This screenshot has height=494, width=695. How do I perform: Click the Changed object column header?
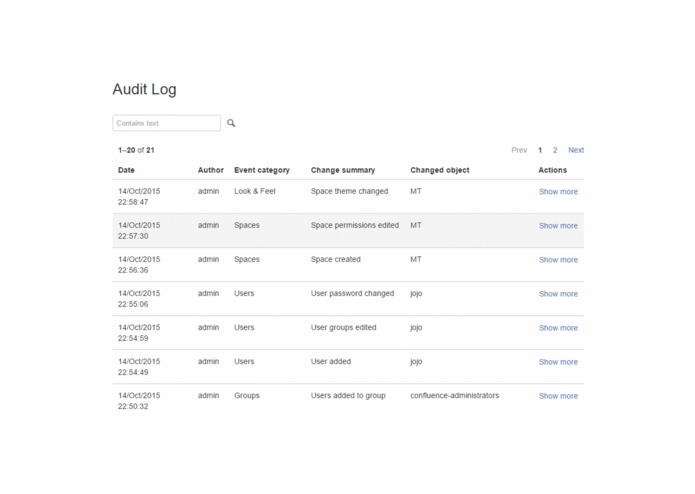point(440,170)
